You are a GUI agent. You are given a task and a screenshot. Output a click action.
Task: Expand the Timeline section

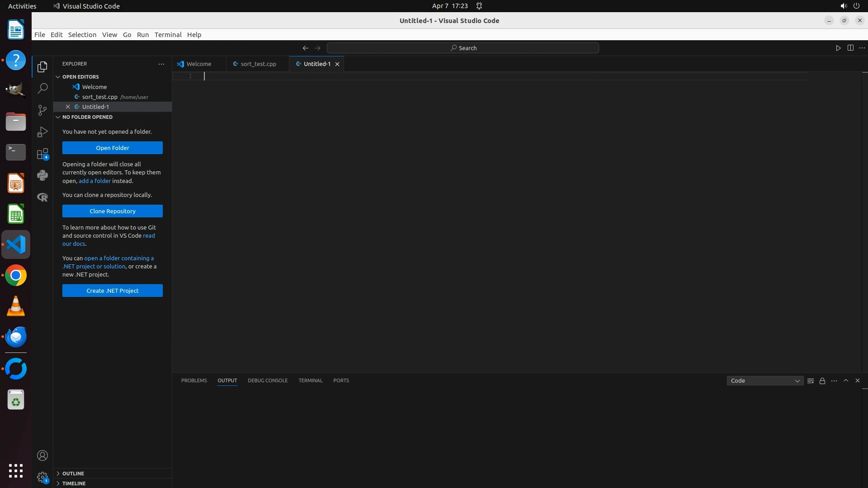coord(74,483)
